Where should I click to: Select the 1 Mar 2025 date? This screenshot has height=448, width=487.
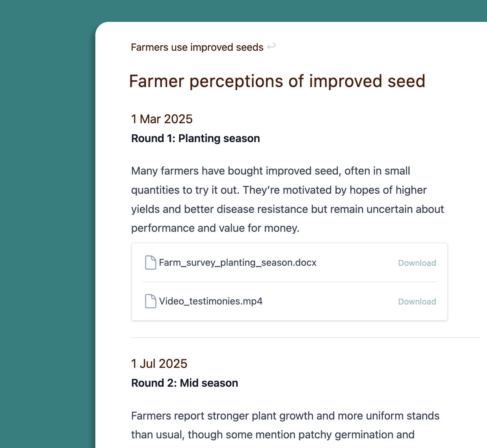(x=162, y=119)
